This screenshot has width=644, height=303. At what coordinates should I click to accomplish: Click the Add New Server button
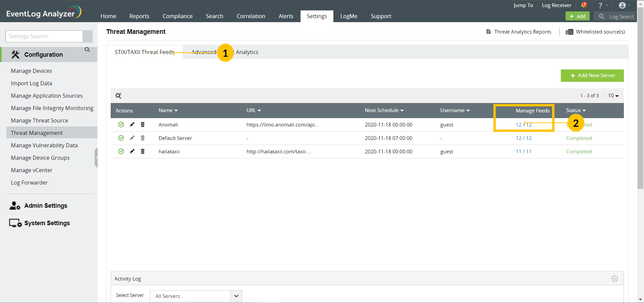click(592, 75)
